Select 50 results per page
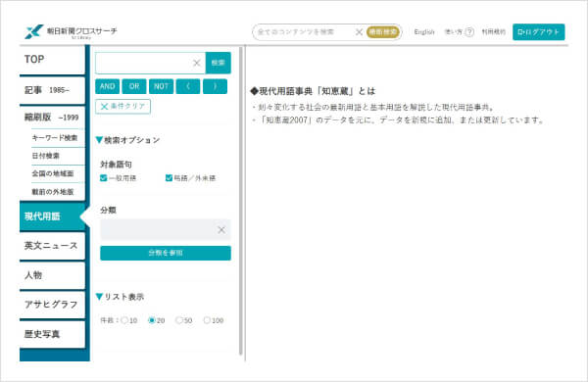The image size is (588, 382). click(179, 320)
